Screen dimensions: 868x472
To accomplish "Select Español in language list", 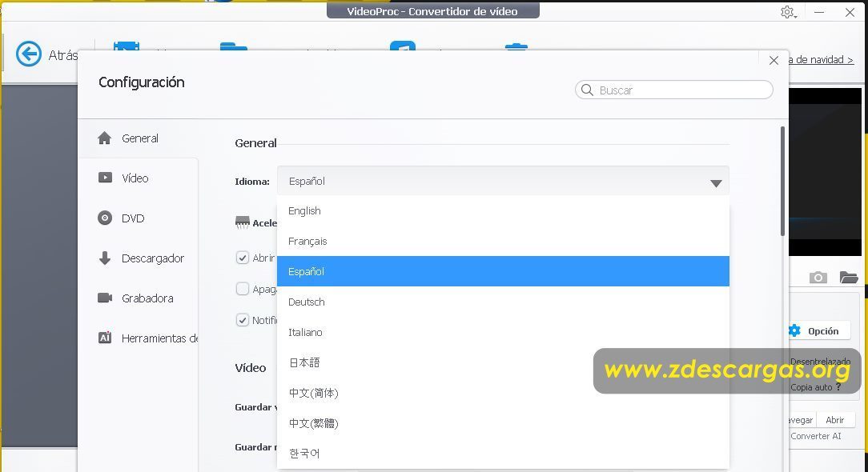I will tap(503, 271).
